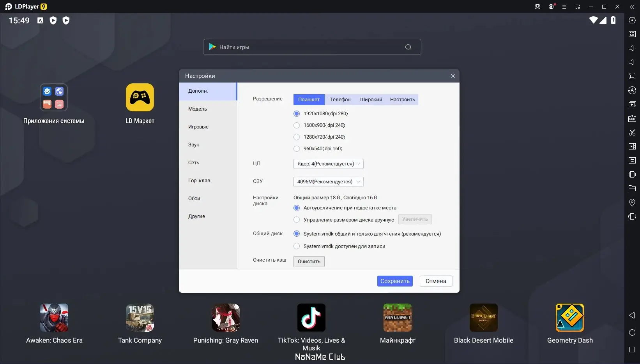640x364 pixels.
Task: Click the Сохранить button
Action: (395, 281)
